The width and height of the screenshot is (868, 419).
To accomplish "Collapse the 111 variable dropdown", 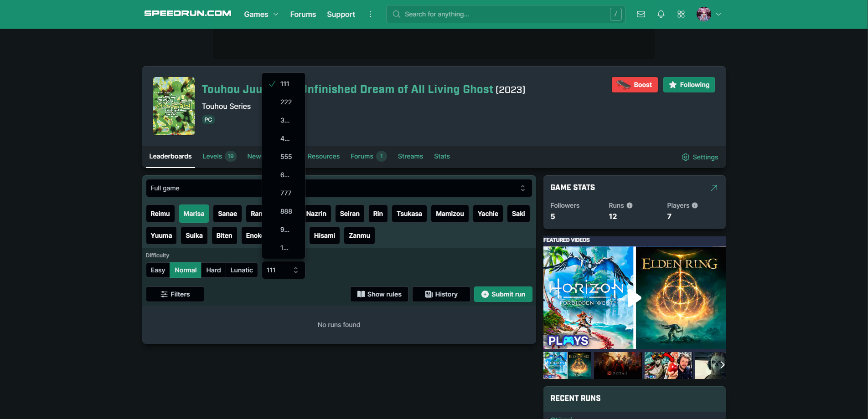I will pyautogui.click(x=283, y=270).
